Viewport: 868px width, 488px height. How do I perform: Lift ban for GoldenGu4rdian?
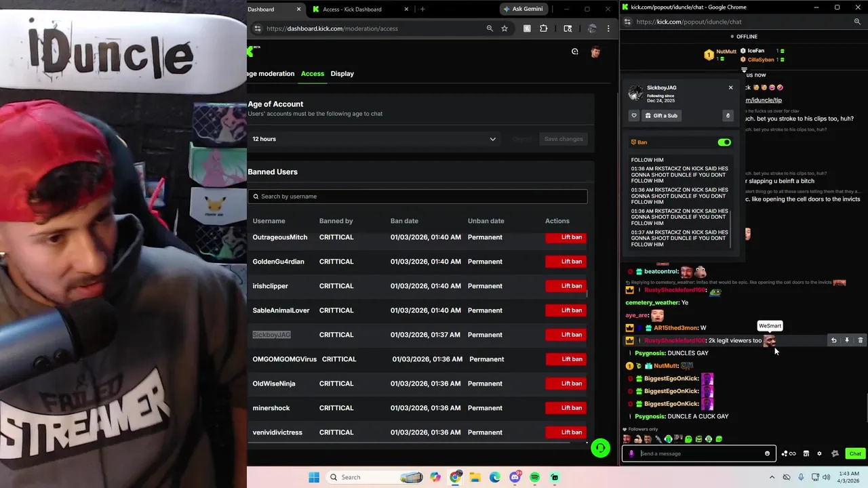(x=566, y=262)
